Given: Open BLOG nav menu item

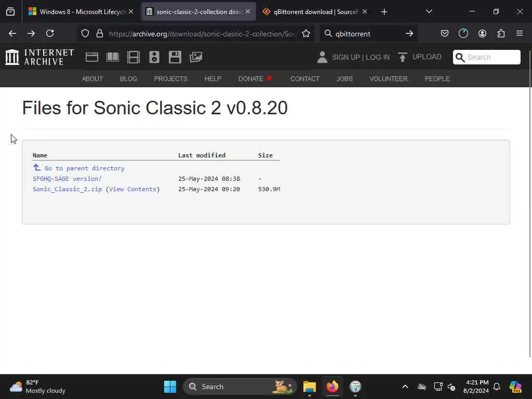Looking at the screenshot, I should [129, 79].
